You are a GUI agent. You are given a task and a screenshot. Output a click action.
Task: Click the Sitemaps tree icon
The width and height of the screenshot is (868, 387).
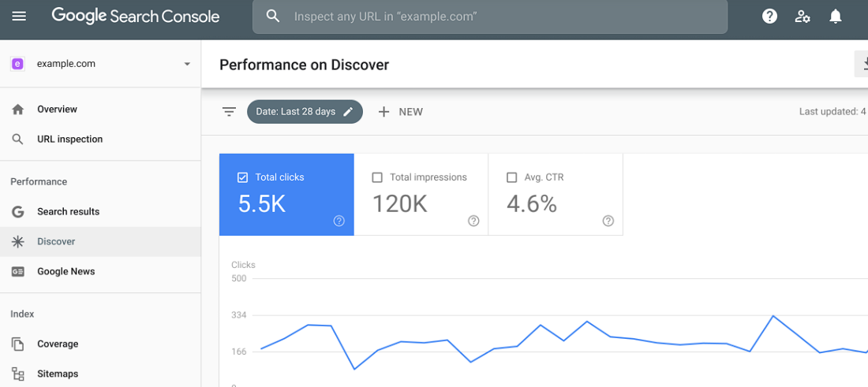[17, 374]
